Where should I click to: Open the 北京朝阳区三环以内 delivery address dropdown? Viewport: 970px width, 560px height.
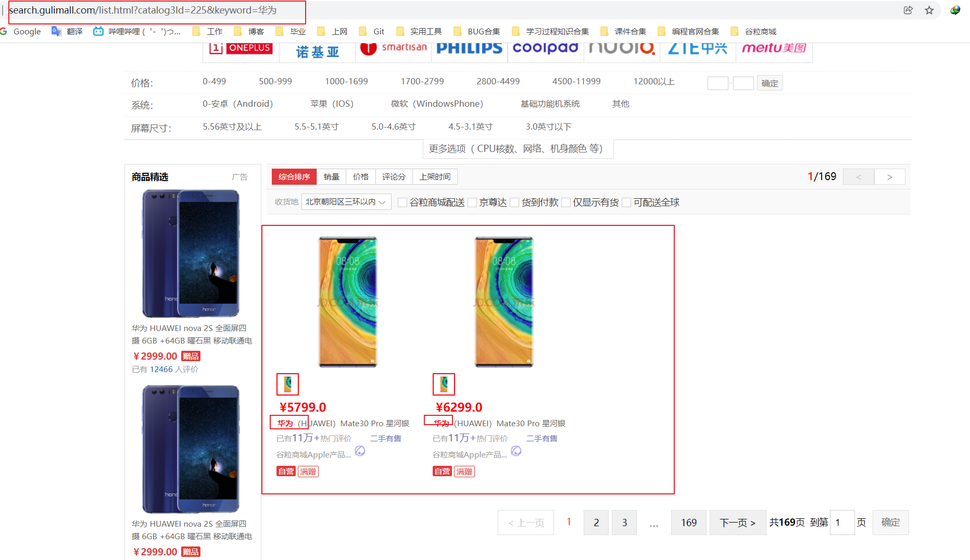pos(346,202)
